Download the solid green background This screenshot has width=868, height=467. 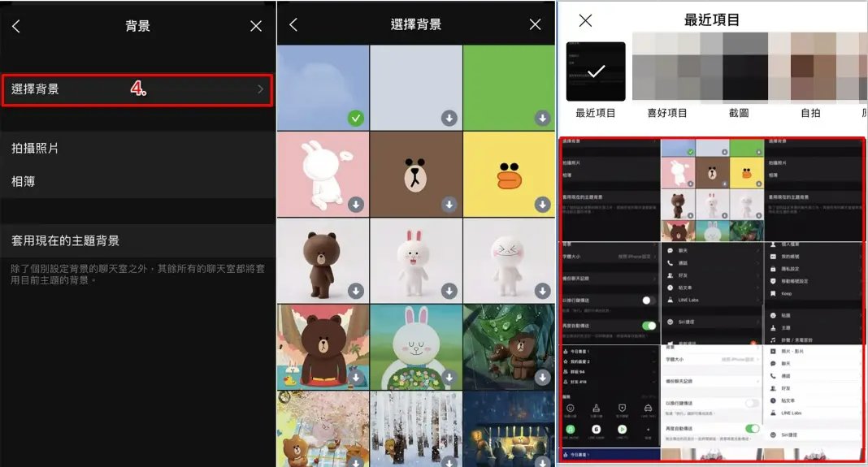coord(543,118)
